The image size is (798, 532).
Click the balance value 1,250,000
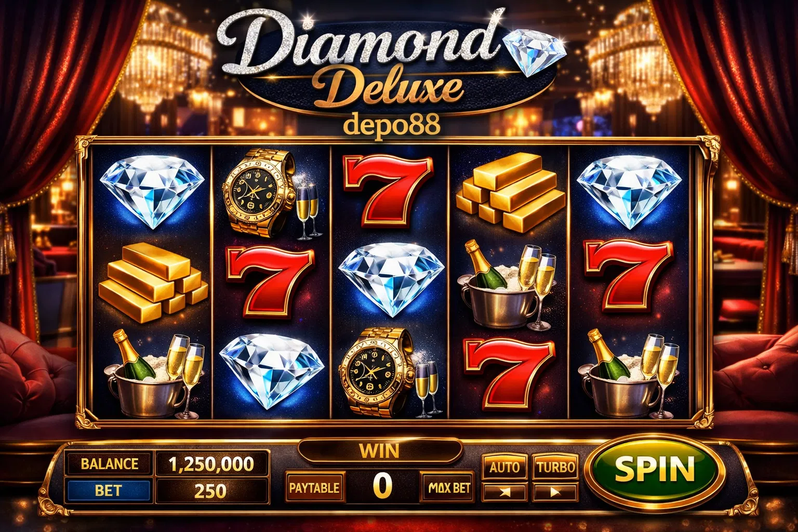click(211, 464)
